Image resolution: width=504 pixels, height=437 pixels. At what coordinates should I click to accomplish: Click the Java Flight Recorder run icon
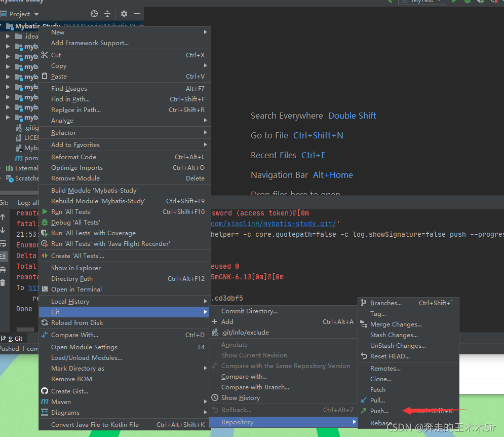(45, 244)
